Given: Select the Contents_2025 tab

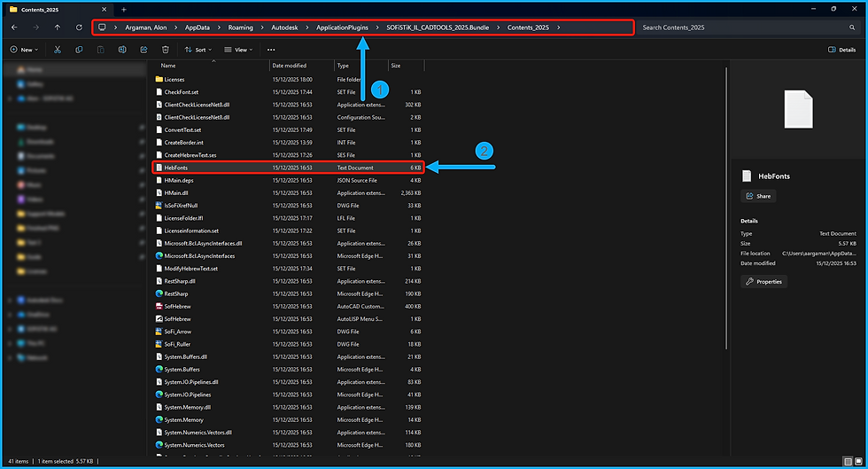Looking at the screenshot, I should coord(57,10).
